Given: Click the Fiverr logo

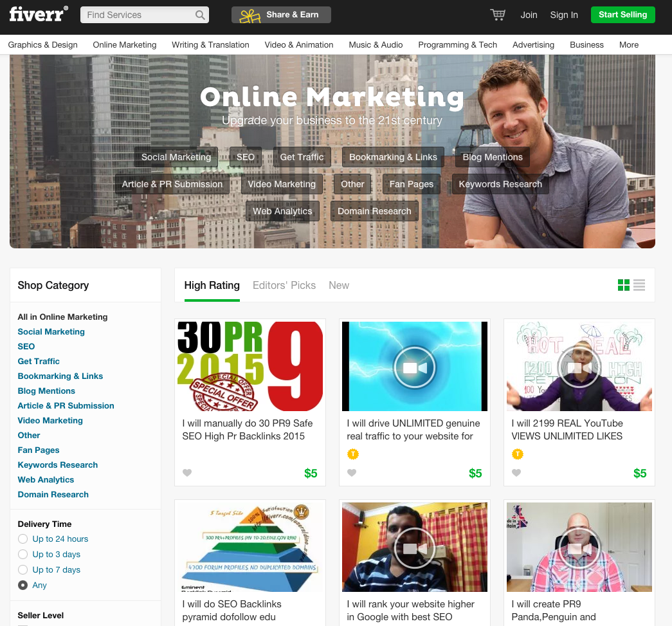Looking at the screenshot, I should point(39,14).
